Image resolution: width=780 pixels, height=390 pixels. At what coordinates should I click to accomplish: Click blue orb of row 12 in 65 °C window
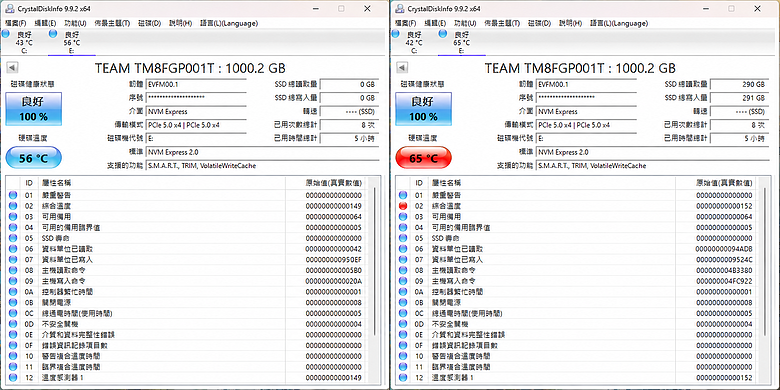(403, 378)
